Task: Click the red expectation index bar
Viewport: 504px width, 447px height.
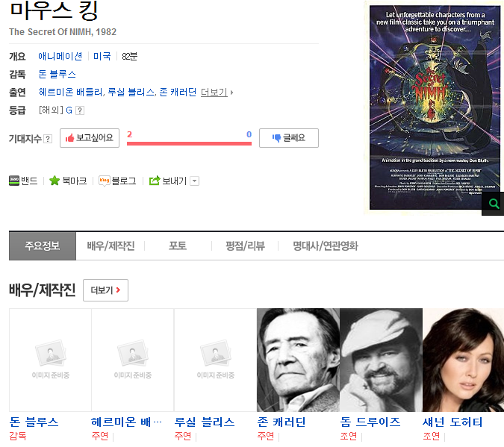Action: (x=189, y=143)
